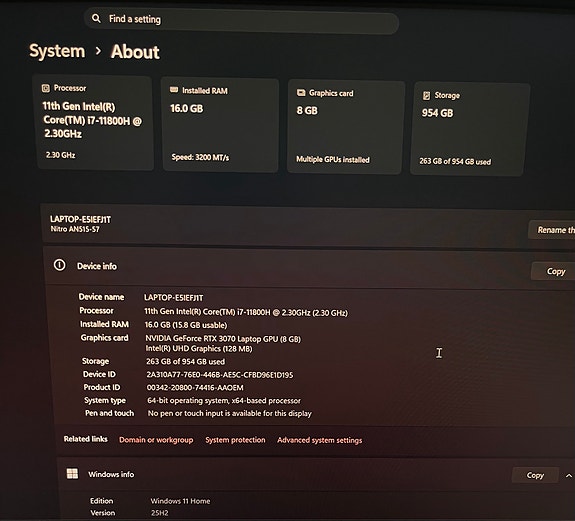
Task: Click the Windows logo icon
Action: click(72, 473)
